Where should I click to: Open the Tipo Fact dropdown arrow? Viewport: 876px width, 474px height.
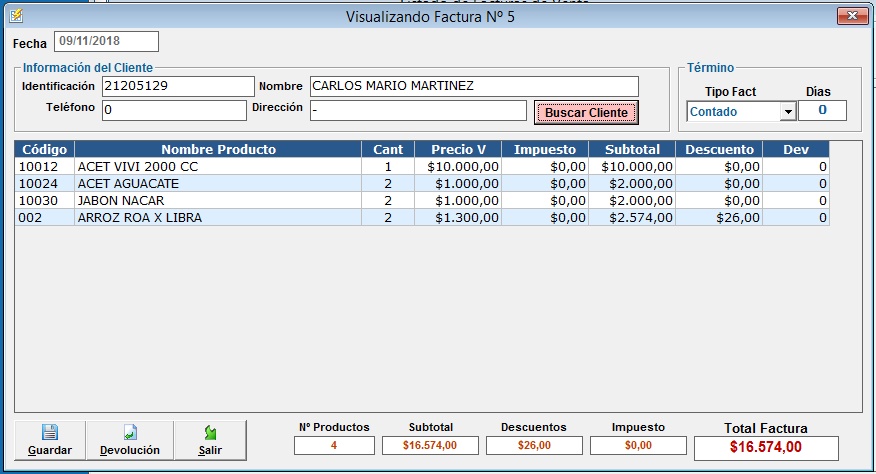coord(788,111)
